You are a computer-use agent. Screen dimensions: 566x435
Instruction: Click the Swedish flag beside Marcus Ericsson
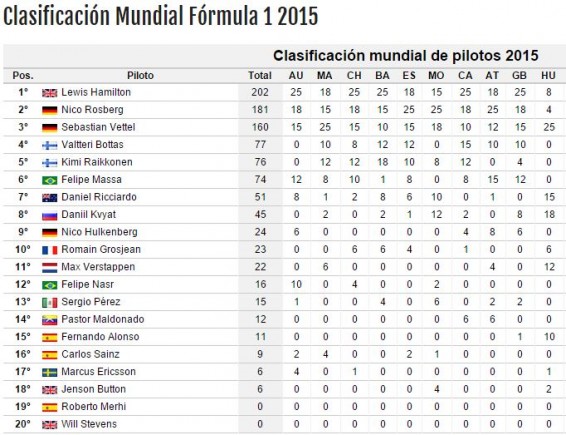(49, 372)
